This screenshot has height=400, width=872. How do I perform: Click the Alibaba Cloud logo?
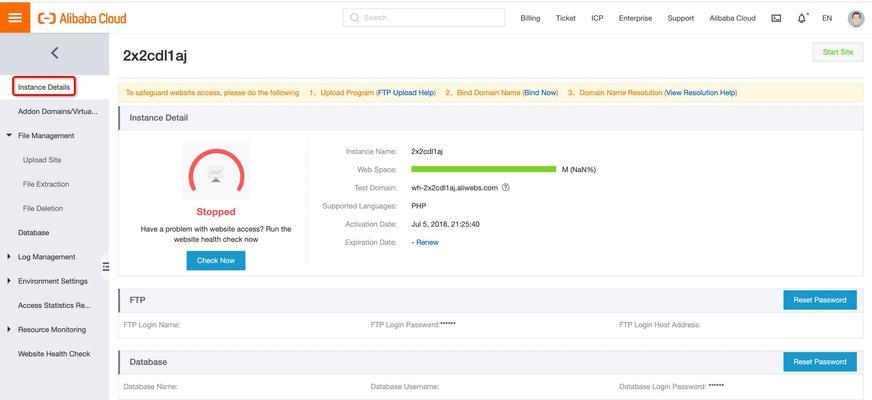(82, 18)
